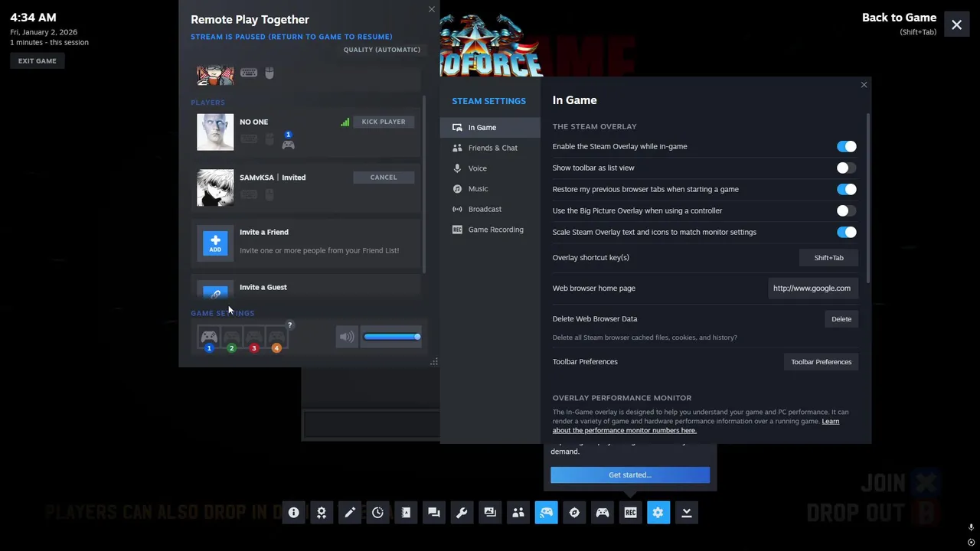Open the notes pencil icon in toolbar
980x551 pixels.
tap(350, 513)
